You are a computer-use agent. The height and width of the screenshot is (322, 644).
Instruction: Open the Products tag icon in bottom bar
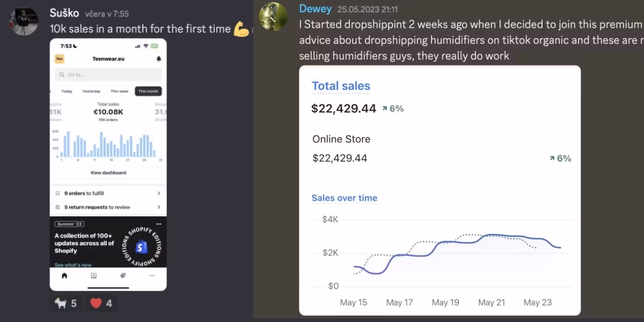coord(122,276)
